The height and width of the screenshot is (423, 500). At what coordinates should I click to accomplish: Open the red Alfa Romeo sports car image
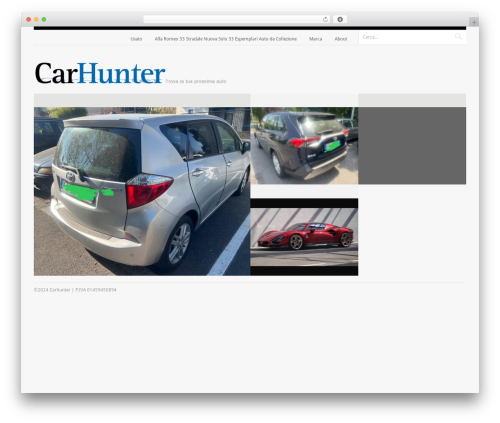pyautogui.click(x=304, y=237)
